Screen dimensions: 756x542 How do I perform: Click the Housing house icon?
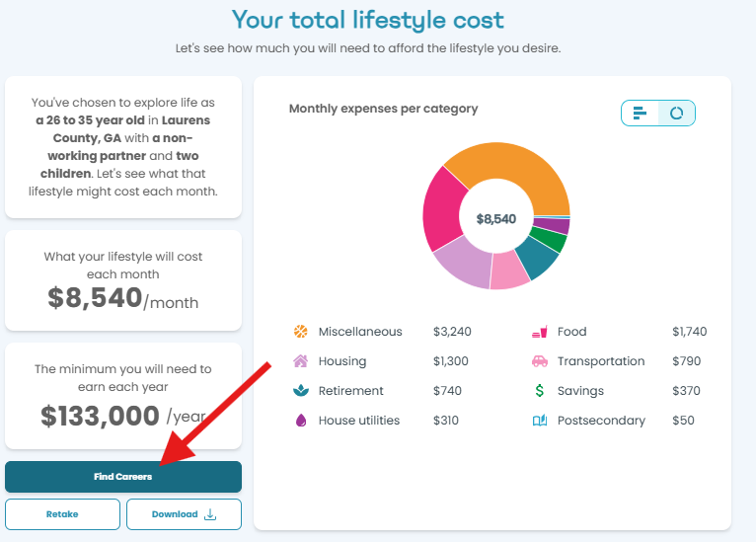[300, 360]
